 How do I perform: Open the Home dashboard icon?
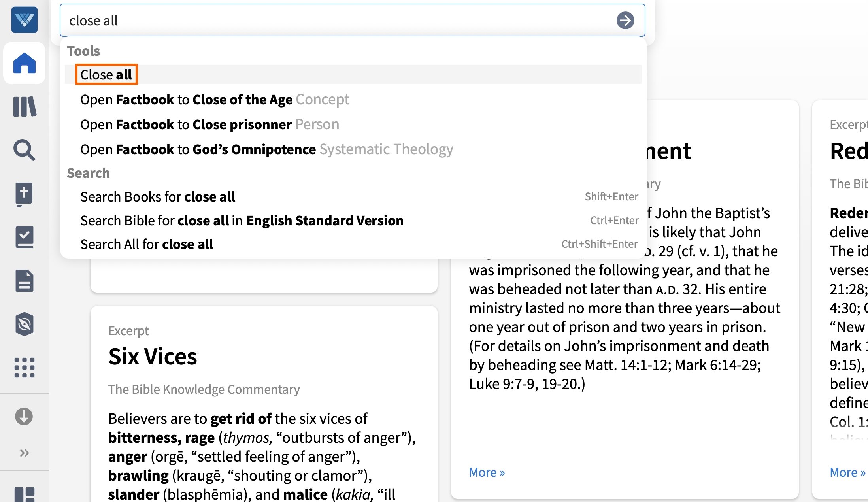[x=25, y=63]
